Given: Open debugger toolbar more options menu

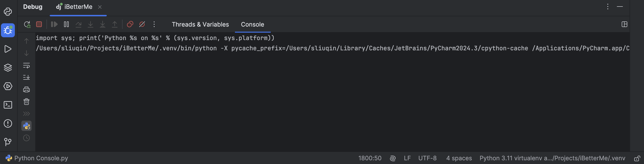Looking at the screenshot, I should point(154,24).
